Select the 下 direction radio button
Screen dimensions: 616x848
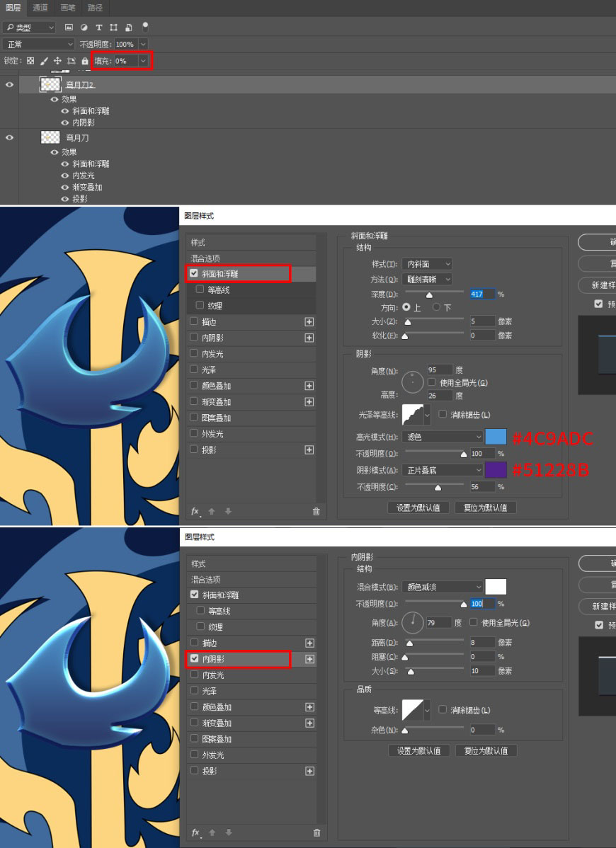[x=436, y=307]
